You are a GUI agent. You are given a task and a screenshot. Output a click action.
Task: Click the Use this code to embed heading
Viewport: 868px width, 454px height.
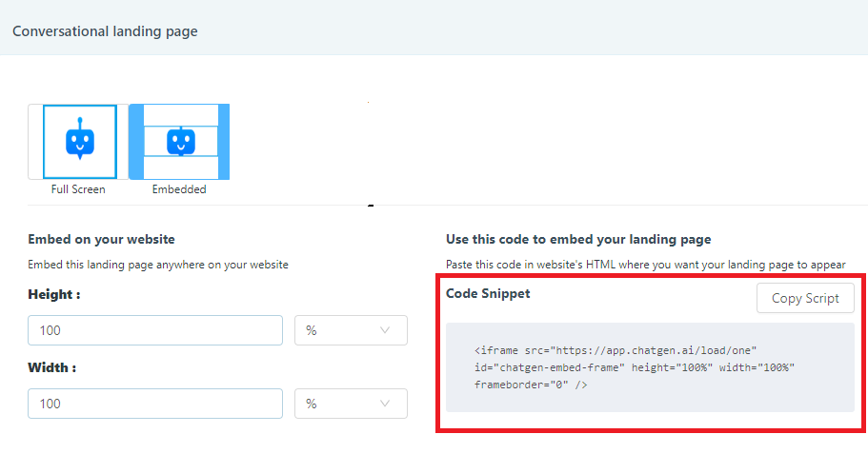tap(578, 239)
